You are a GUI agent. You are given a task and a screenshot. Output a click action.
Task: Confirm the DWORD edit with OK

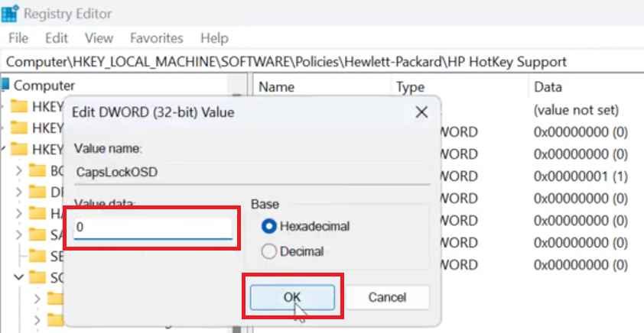pyautogui.click(x=292, y=296)
